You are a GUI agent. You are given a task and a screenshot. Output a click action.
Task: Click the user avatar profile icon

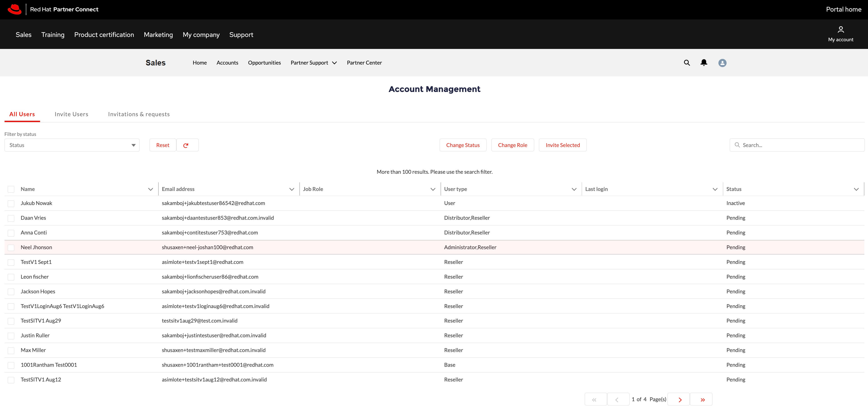click(x=722, y=63)
